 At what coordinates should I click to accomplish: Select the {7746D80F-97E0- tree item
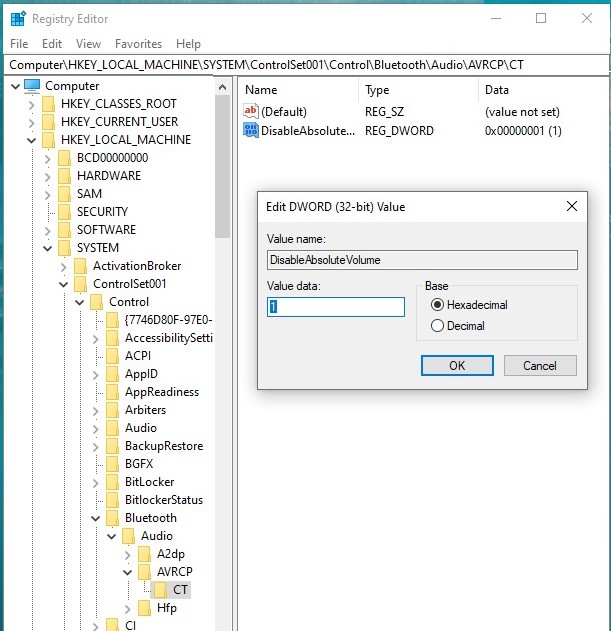point(168,320)
